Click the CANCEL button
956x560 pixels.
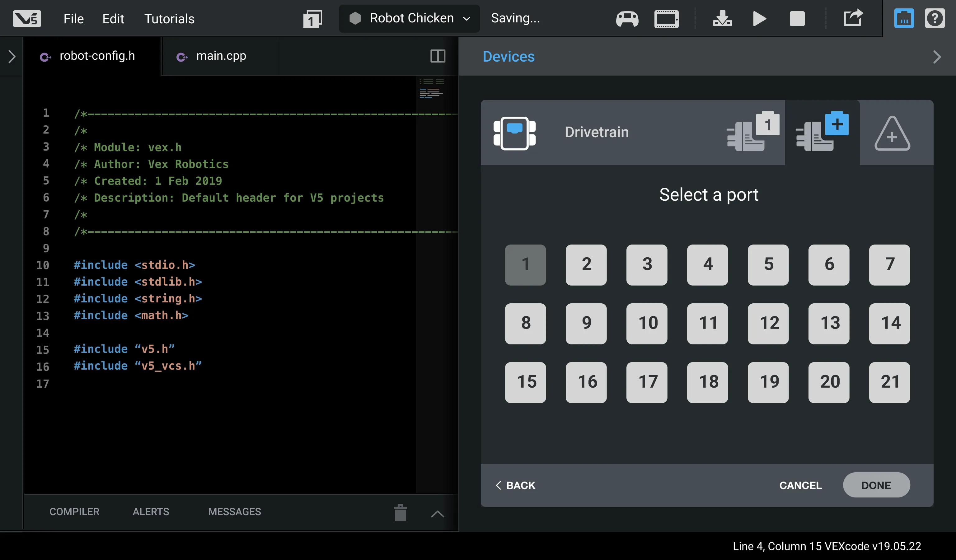800,485
